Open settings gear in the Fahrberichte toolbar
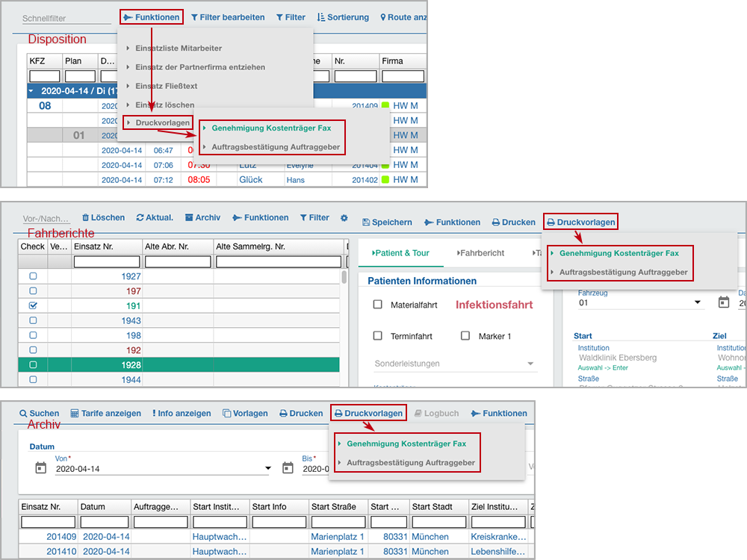This screenshot has height=560, width=747. pyautogui.click(x=344, y=218)
